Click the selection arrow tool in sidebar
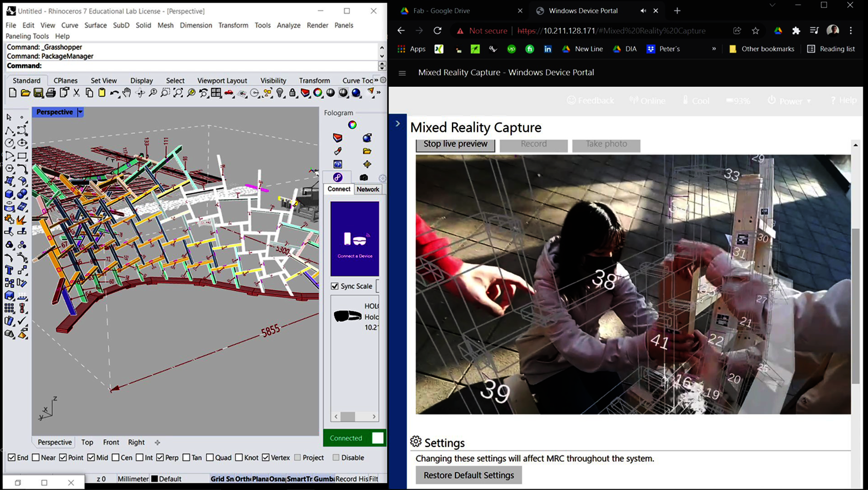868x490 pixels. (x=9, y=117)
